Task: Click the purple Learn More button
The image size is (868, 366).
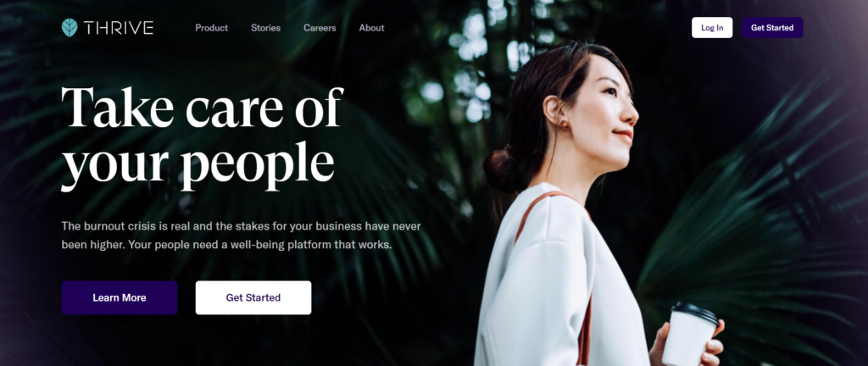Action: 120,297
